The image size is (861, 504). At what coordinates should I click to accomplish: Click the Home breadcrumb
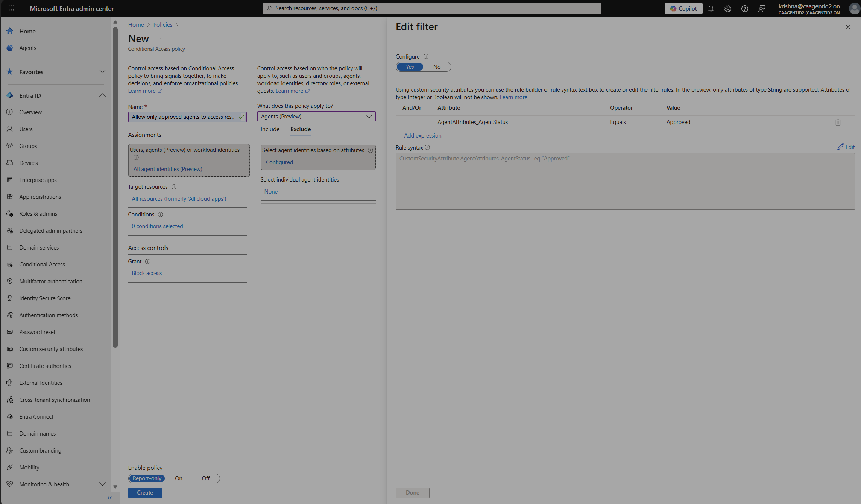136,25
